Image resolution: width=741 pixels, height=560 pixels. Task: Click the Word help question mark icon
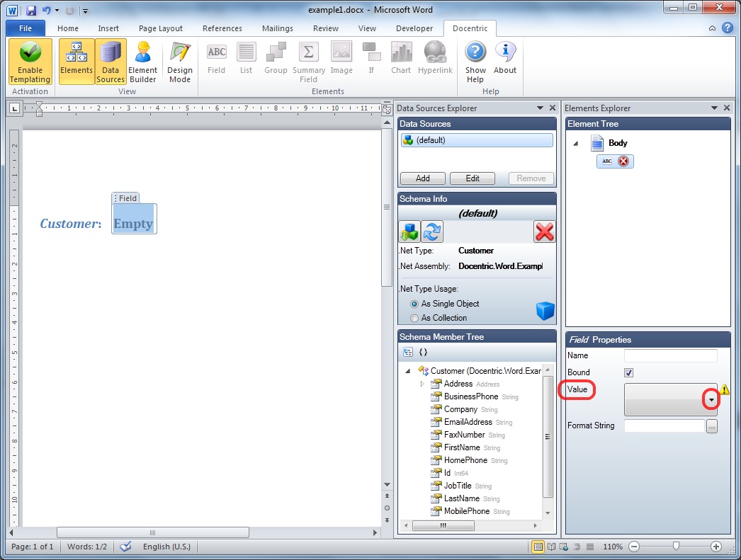[728, 28]
